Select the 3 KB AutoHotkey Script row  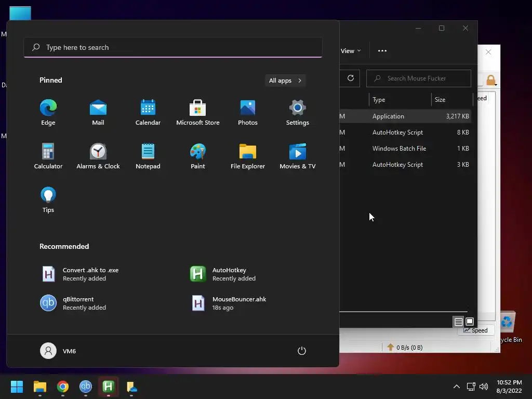[x=405, y=165]
